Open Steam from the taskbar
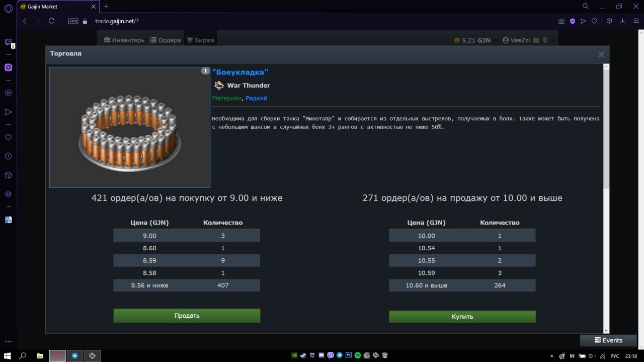 click(x=303, y=355)
